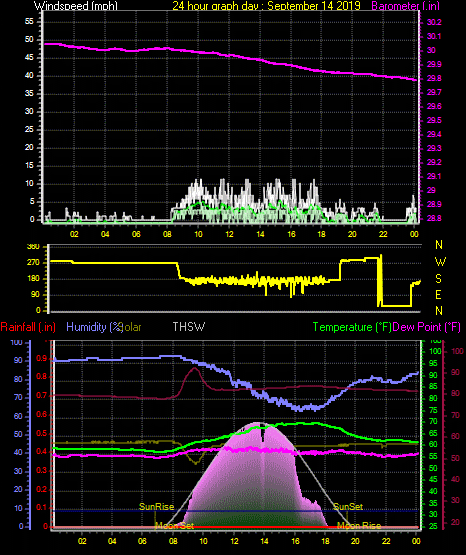This screenshot has height=555, width=466.
Task: Select the Humidity (%) legend label
Action: (94, 327)
